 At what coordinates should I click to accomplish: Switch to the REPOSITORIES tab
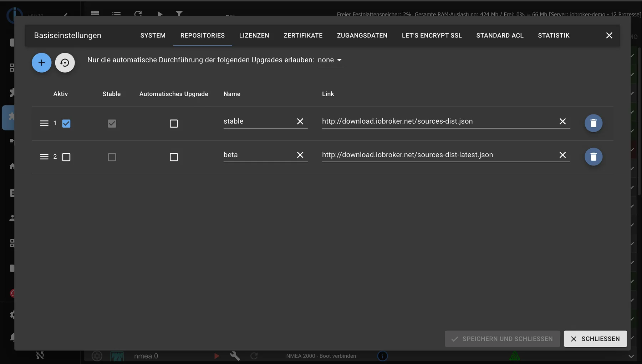pos(203,36)
